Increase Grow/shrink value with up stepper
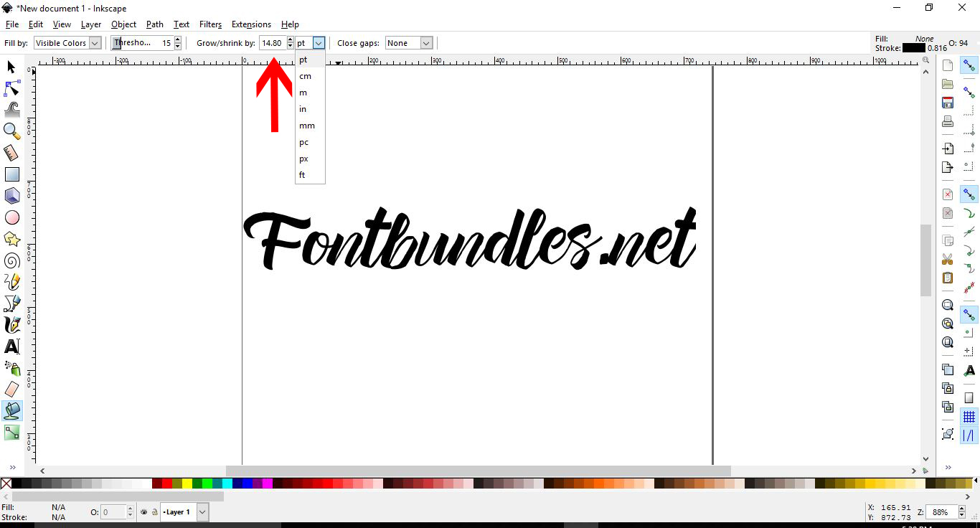Viewport: 980px width, 528px height. click(290, 40)
